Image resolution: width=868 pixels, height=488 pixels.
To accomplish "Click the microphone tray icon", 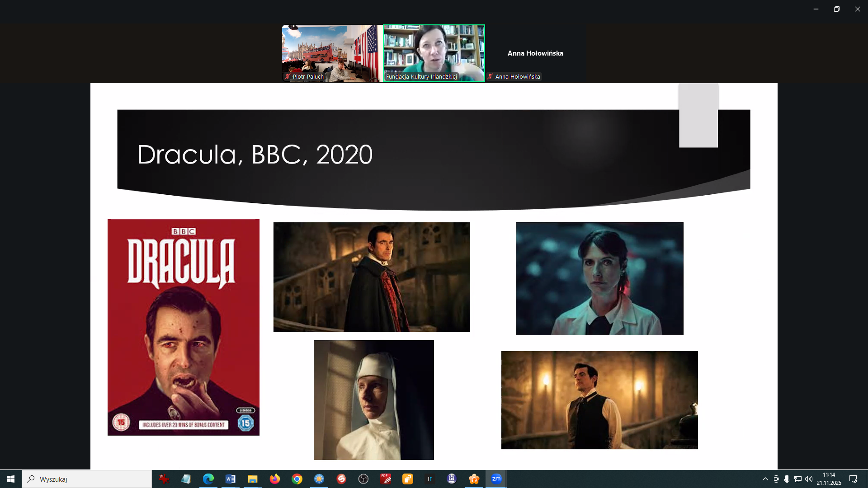I will (787, 479).
